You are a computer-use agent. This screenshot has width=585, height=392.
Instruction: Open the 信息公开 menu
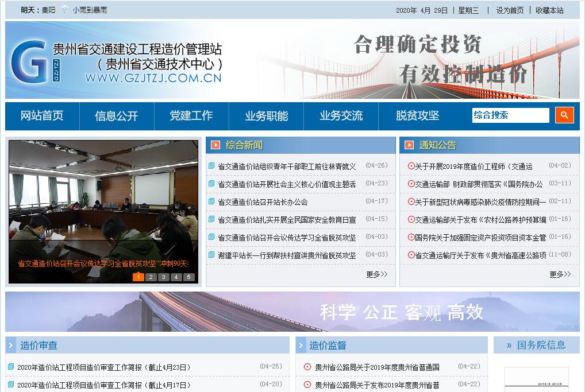117,116
